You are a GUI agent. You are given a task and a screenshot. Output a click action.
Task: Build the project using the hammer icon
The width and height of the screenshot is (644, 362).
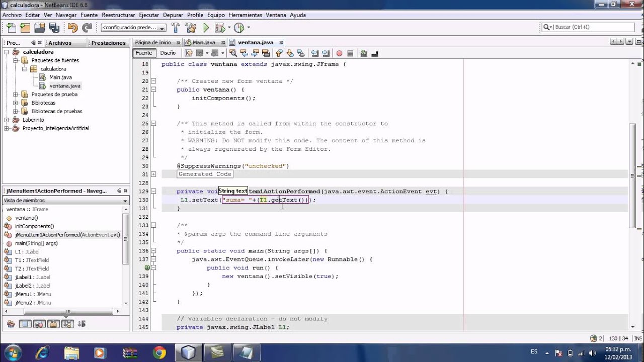coord(176,28)
